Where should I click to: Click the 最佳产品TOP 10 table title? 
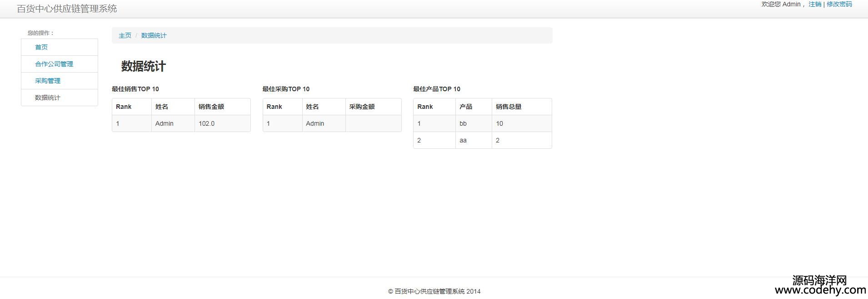tap(437, 89)
